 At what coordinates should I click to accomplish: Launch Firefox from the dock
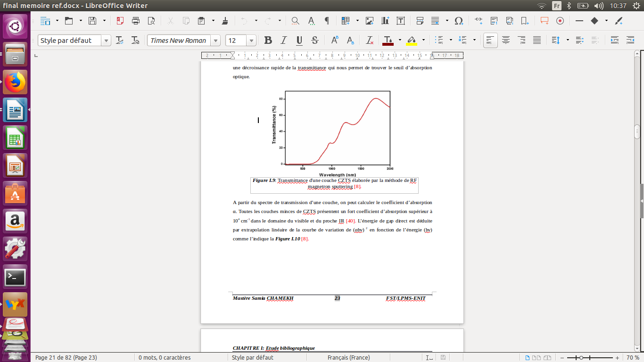15,82
